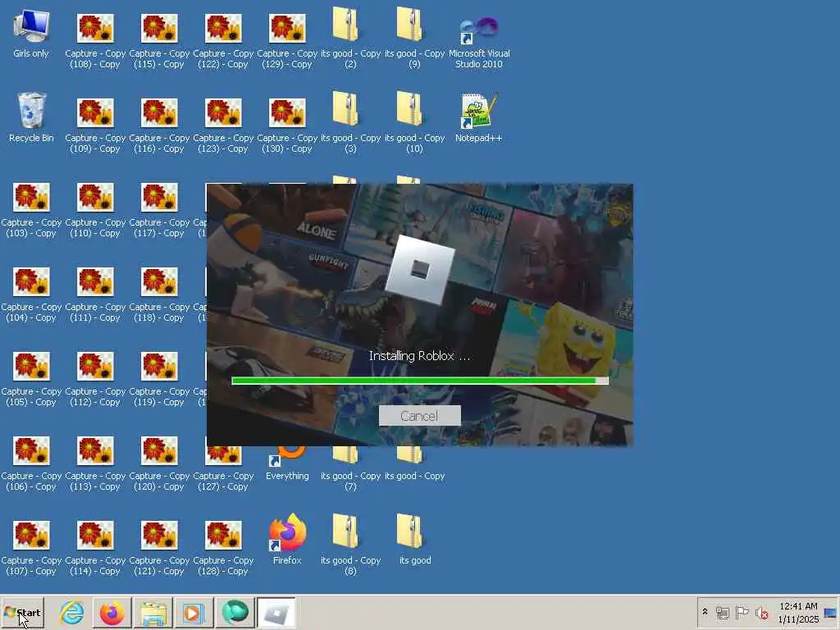This screenshot has height=630, width=840.
Task: Open the muted volume tray icon
Action: pyautogui.click(x=761, y=612)
